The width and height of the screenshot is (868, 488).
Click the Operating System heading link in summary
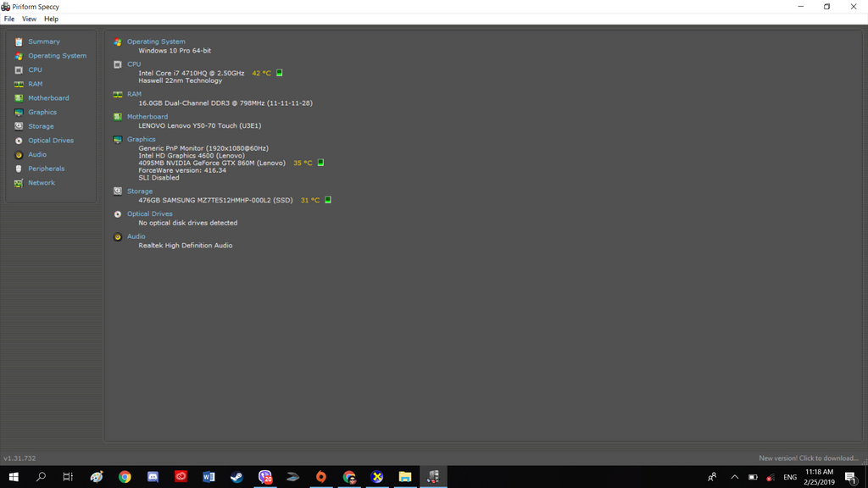pyautogui.click(x=156, y=42)
